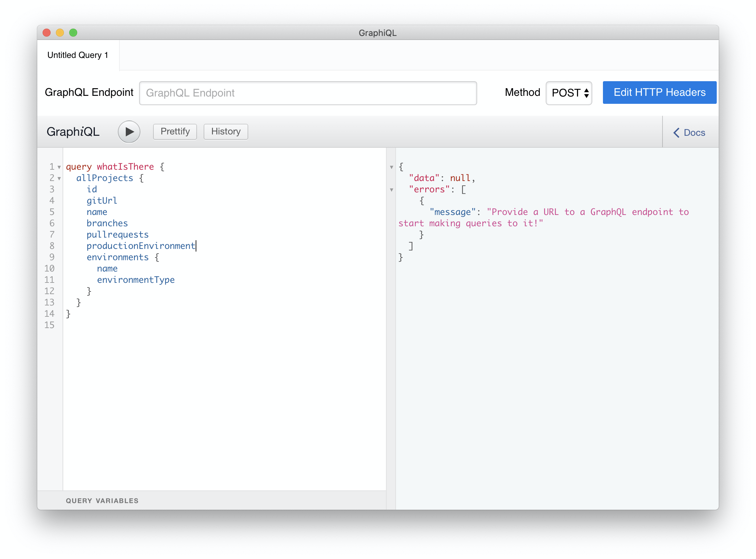Click the error message text in the response

click(587, 212)
